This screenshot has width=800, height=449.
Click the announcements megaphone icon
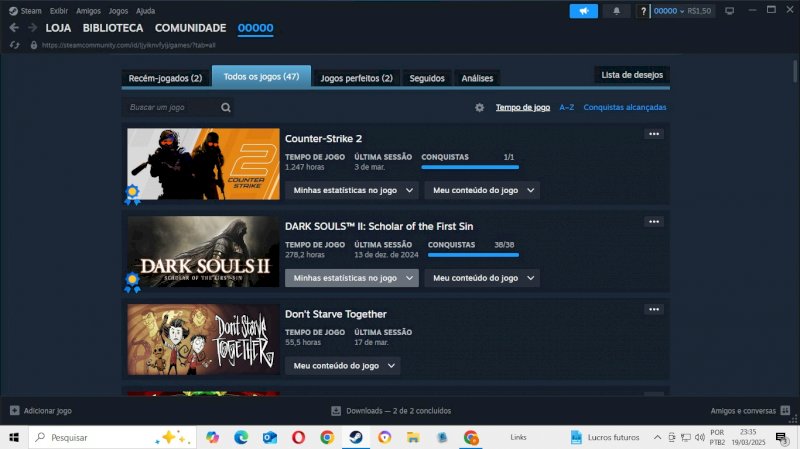point(583,10)
